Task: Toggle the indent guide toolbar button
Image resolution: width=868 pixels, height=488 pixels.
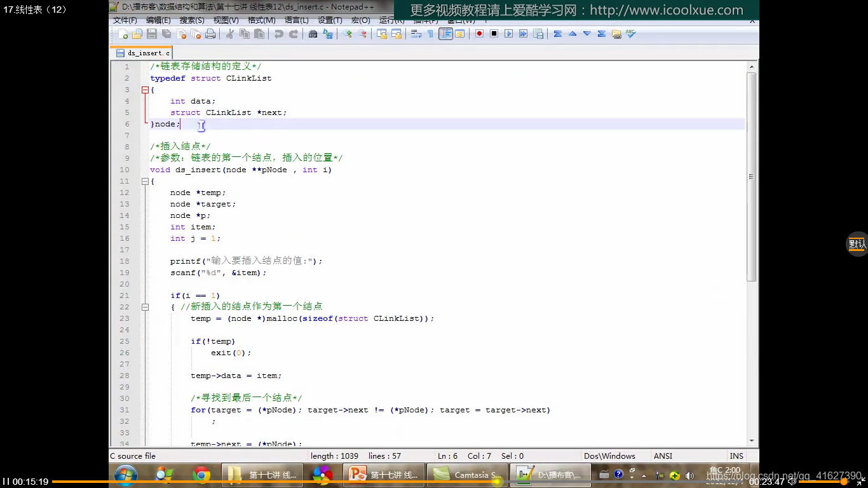Action: [x=446, y=34]
